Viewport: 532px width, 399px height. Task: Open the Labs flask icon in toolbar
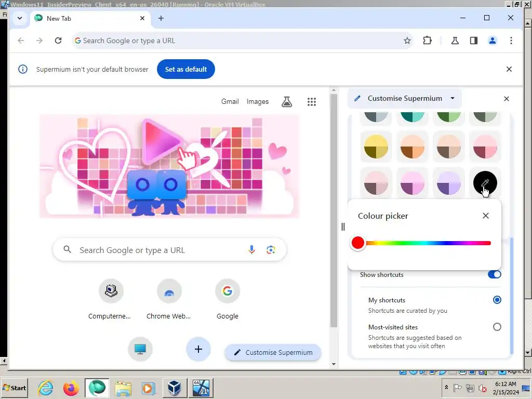tap(455, 41)
